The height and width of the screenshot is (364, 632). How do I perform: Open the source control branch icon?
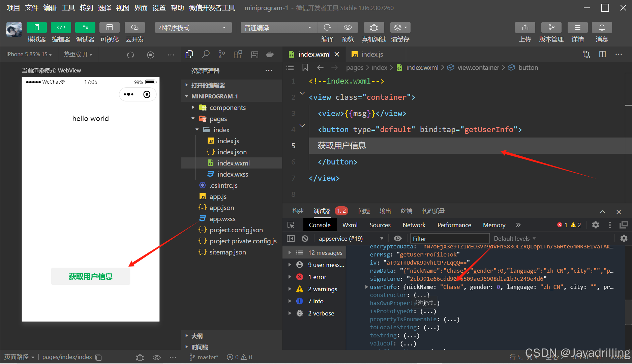221,54
